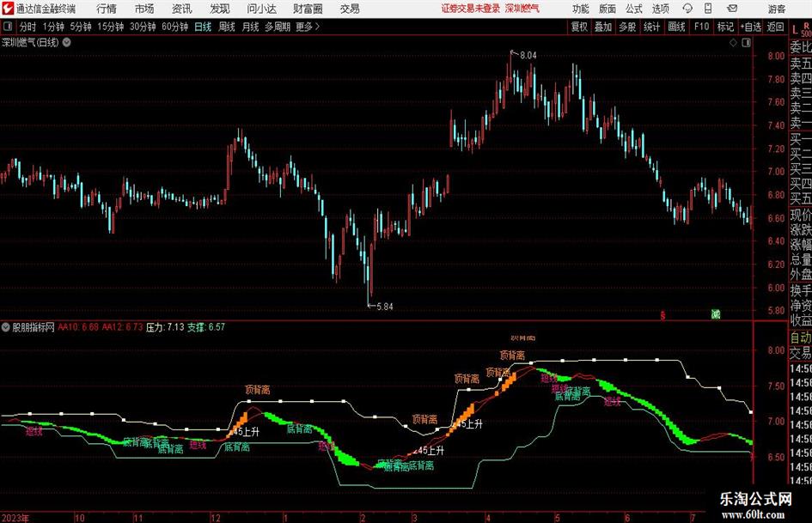Click the 多股 multi-stock button
This screenshot has width=812, height=523.
tap(627, 27)
